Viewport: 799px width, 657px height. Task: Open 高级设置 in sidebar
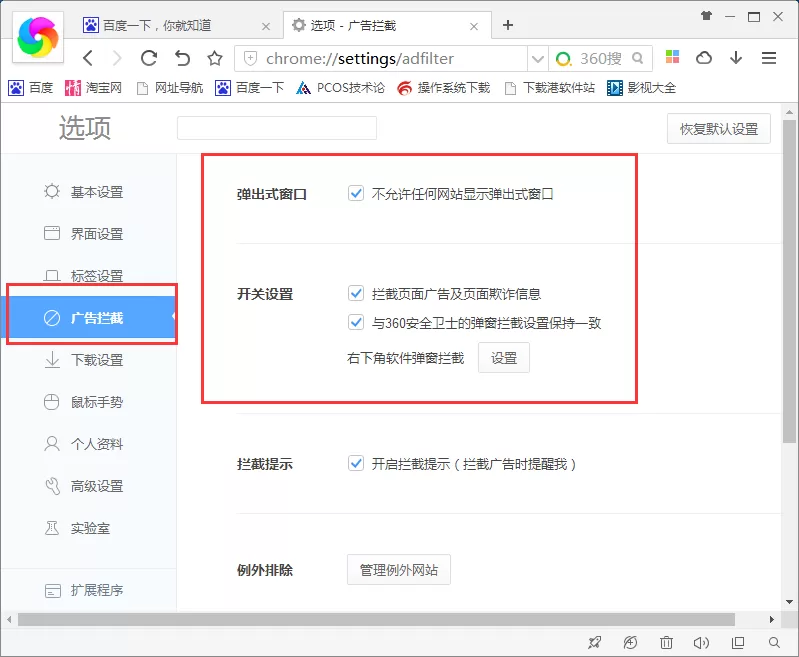coord(89,486)
